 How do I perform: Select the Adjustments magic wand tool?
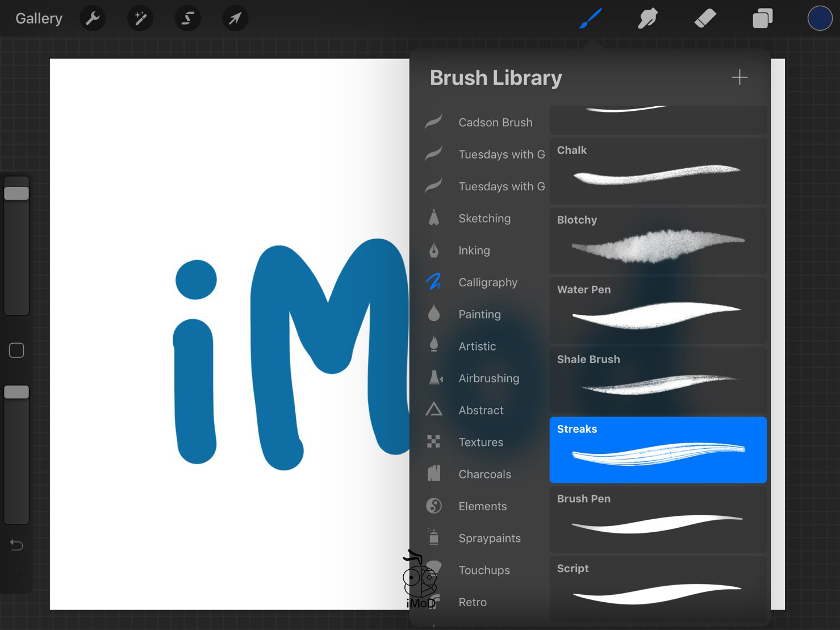(140, 18)
